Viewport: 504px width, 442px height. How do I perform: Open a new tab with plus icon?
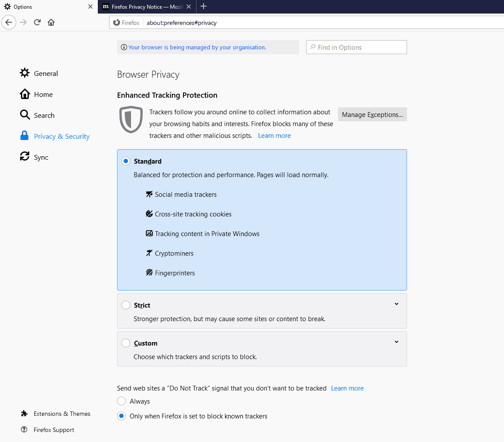point(204,7)
